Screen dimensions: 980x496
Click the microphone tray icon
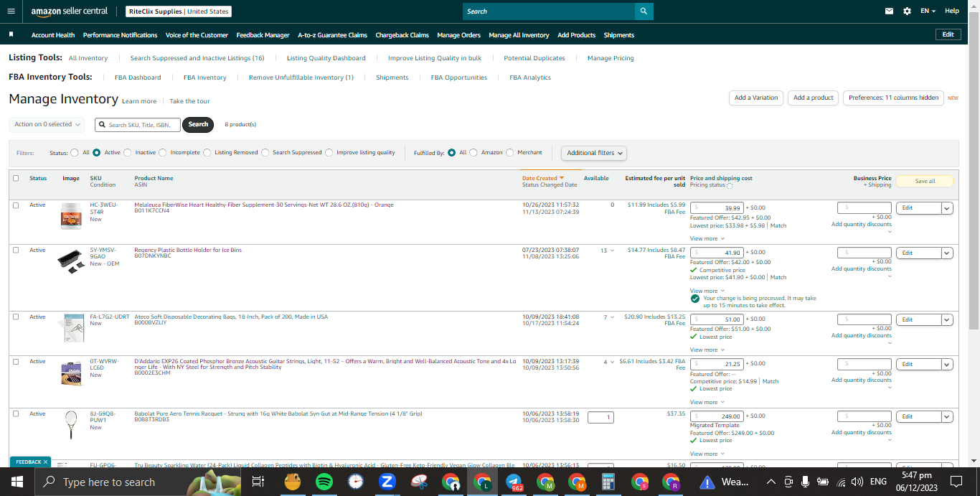click(x=806, y=482)
